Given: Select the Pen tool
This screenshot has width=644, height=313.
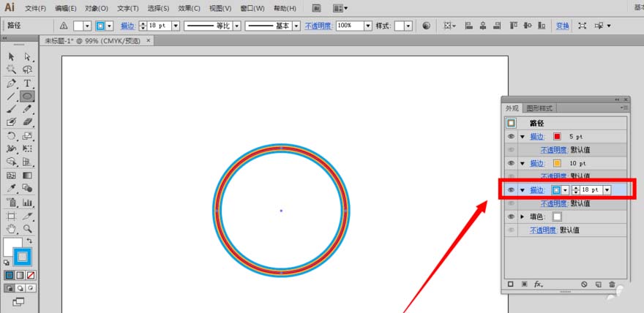Looking at the screenshot, I should tap(12, 83).
